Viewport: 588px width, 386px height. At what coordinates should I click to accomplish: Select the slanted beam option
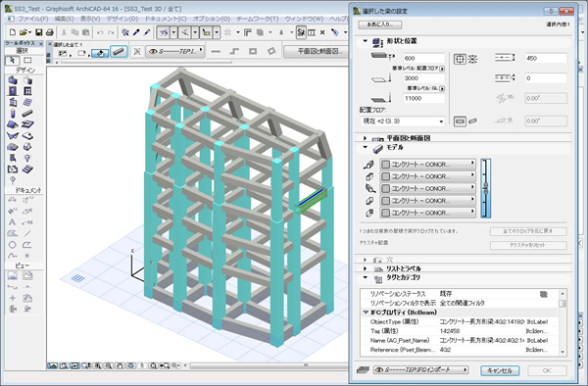472,121
